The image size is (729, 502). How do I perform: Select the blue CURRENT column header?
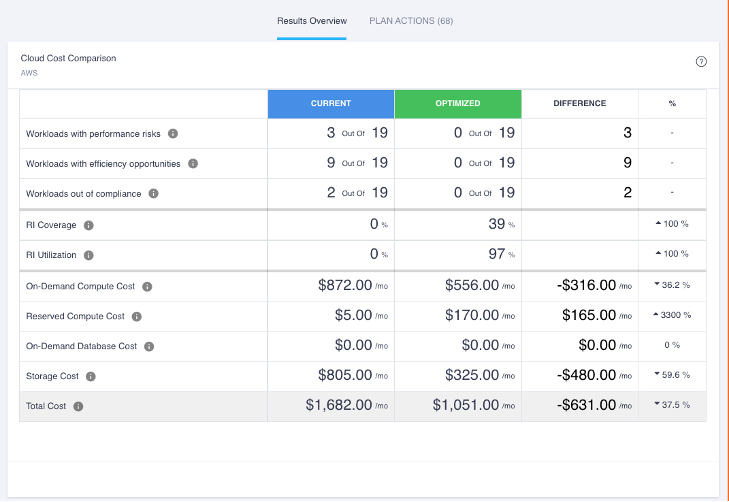click(x=330, y=103)
